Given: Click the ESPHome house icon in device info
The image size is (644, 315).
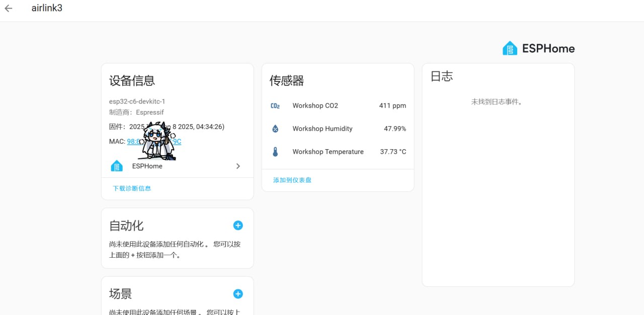Looking at the screenshot, I should click(x=117, y=166).
